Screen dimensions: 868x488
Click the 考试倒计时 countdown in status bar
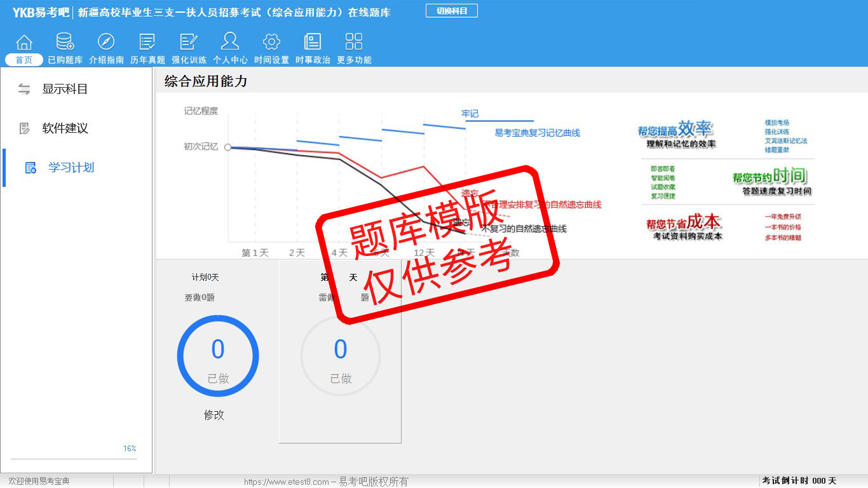[x=799, y=481]
